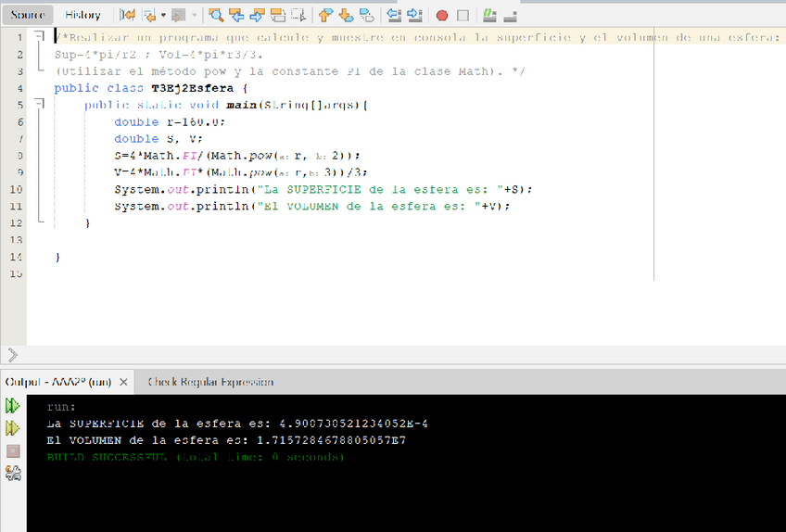Switch to the History view tab
Screen dimensions: 786x532
click(x=83, y=15)
